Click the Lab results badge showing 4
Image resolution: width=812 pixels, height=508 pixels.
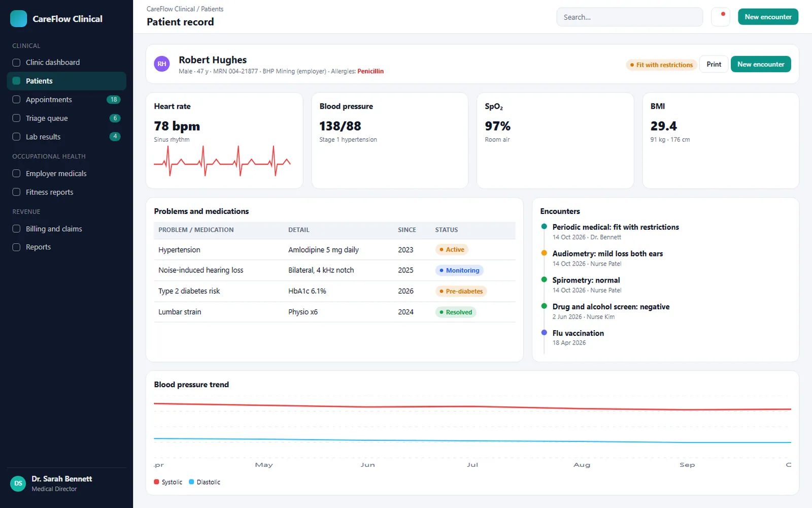pyautogui.click(x=115, y=137)
